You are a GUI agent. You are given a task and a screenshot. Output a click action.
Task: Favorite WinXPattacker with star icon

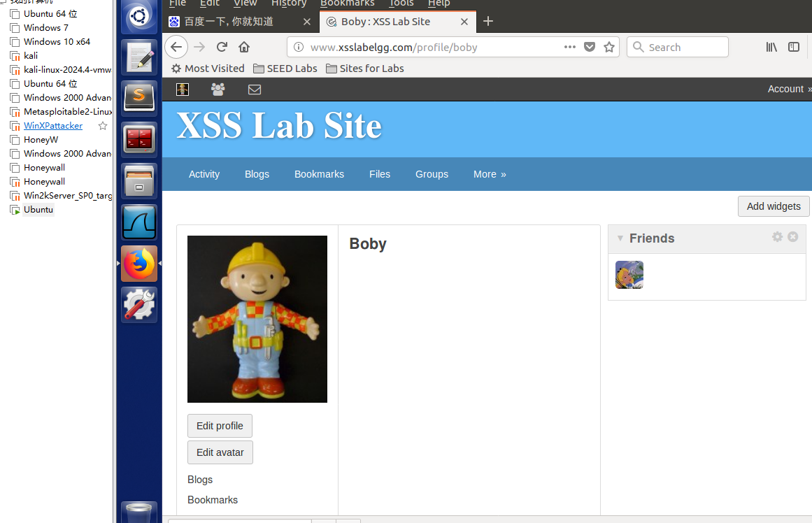coord(103,125)
